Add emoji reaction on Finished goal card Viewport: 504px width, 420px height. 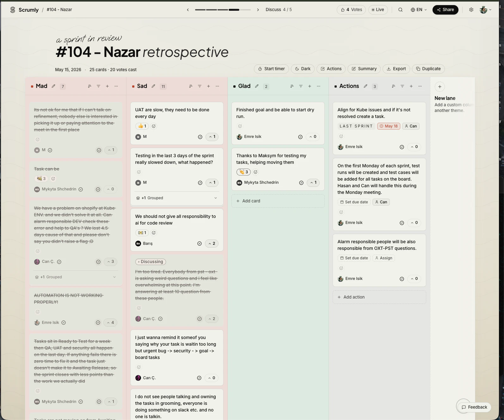[x=240, y=126]
